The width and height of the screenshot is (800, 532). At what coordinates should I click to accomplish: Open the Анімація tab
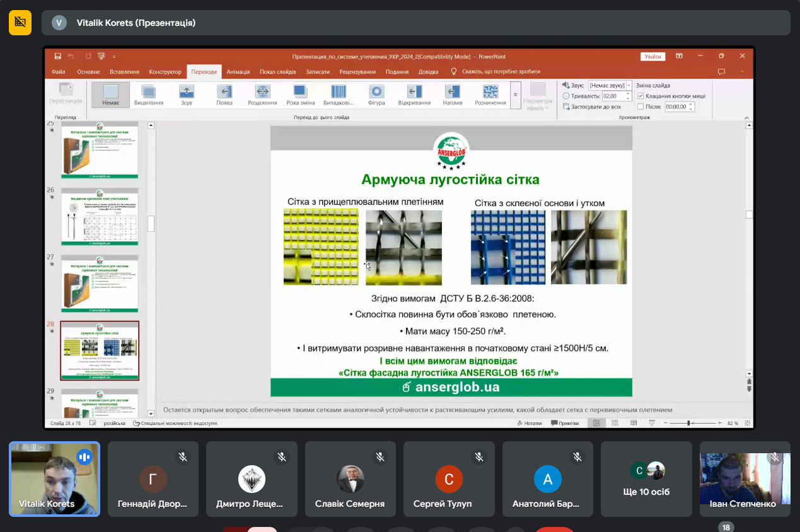click(x=238, y=72)
